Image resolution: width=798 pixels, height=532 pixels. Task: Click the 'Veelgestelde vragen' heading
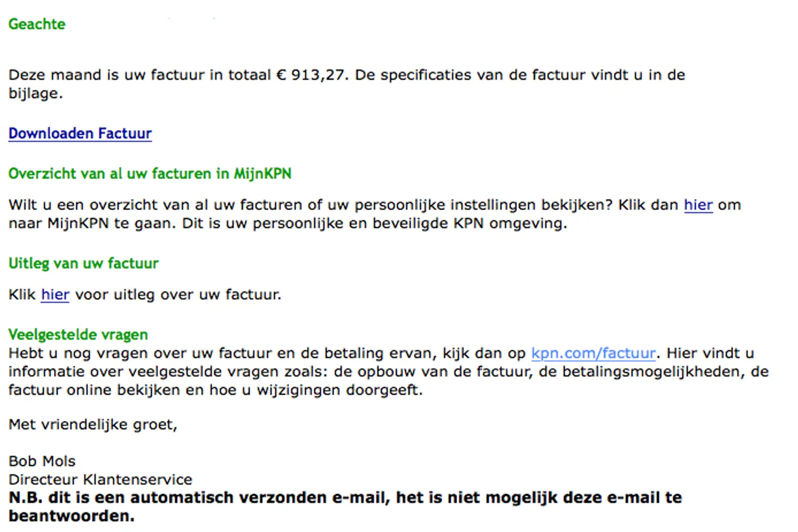coord(78,335)
